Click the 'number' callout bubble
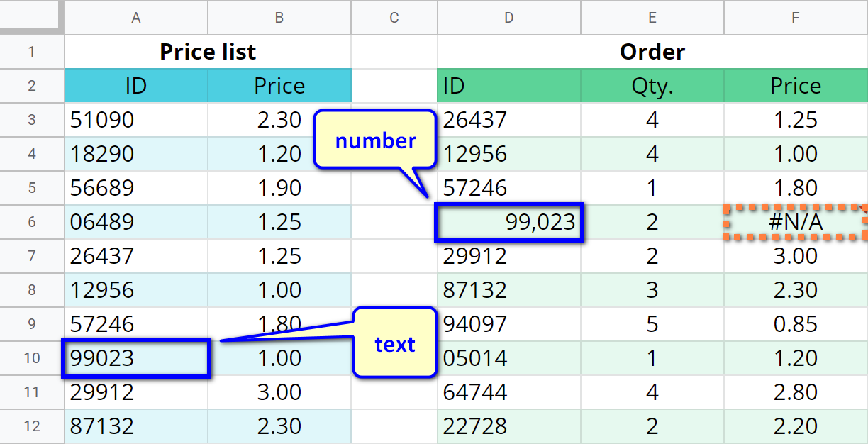The height and width of the screenshot is (444, 868). coord(375,140)
